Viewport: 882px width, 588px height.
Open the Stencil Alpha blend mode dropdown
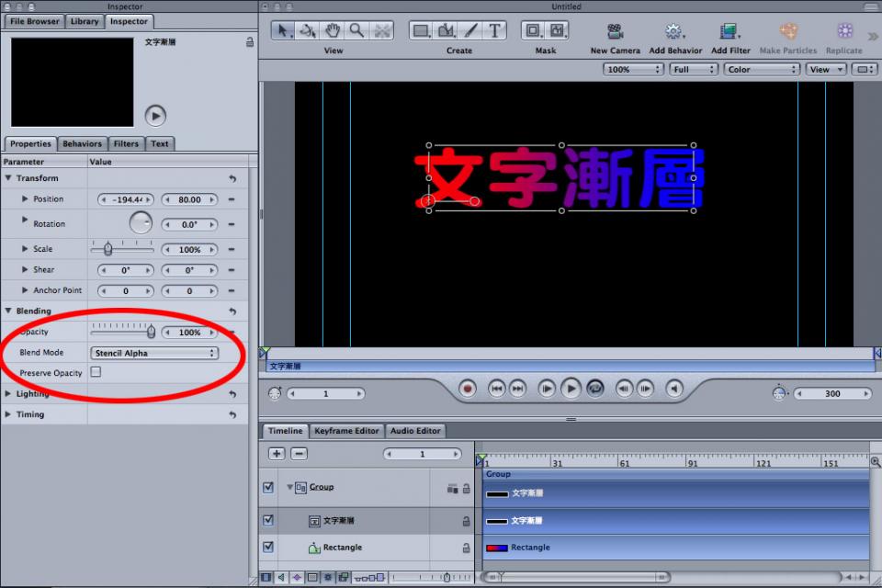(154, 353)
